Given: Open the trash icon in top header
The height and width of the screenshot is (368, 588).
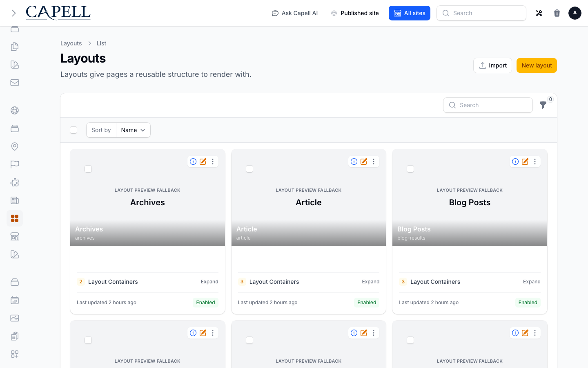Looking at the screenshot, I should click(557, 13).
